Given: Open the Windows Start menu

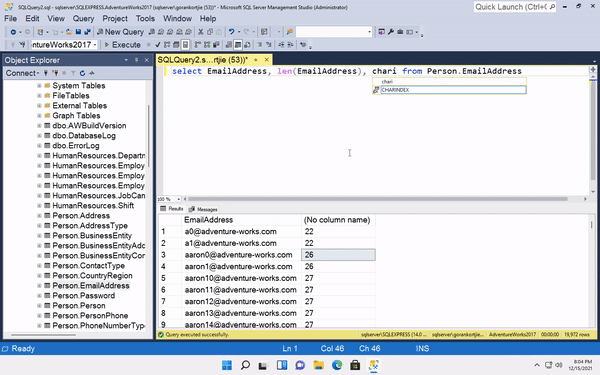Looking at the screenshot, I should pos(227,365).
